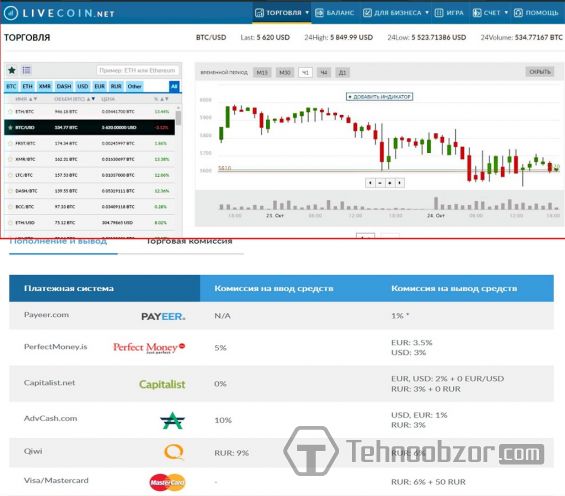This screenshot has height=496, width=565.
Task: Select the EUR market filter tab
Action: coord(99,86)
